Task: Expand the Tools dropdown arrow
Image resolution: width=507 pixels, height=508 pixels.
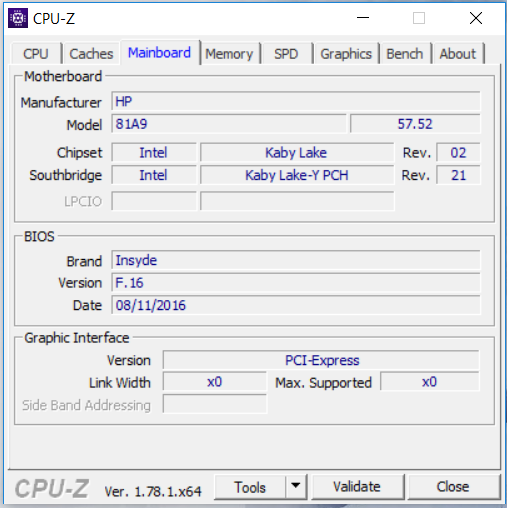Action: (296, 487)
